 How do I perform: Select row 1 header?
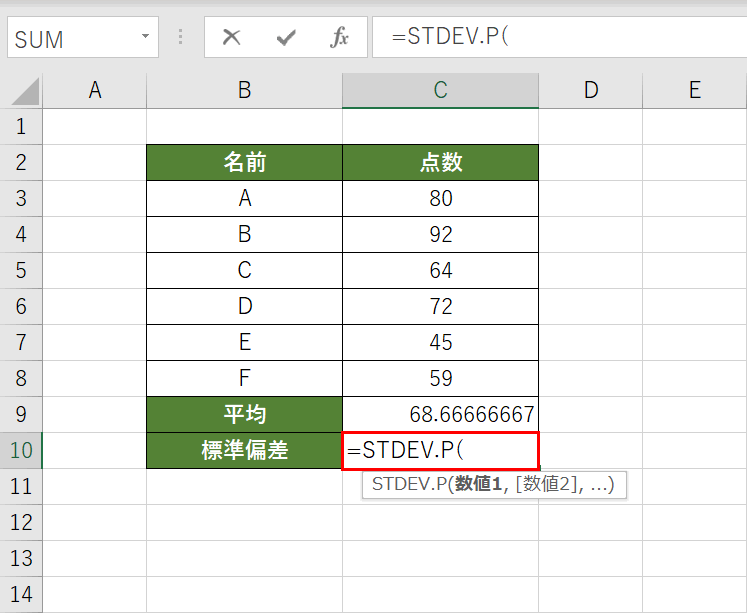pos(21,127)
